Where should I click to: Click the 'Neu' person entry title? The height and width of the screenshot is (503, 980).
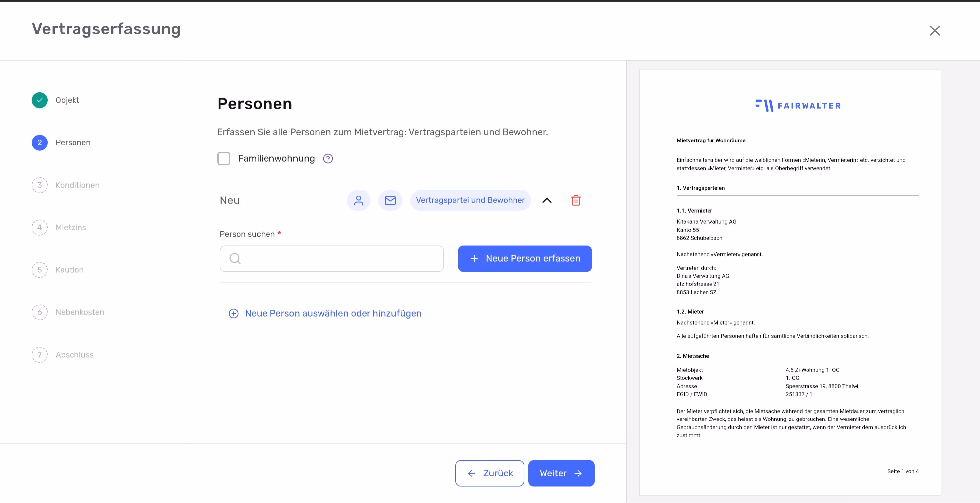tap(230, 200)
